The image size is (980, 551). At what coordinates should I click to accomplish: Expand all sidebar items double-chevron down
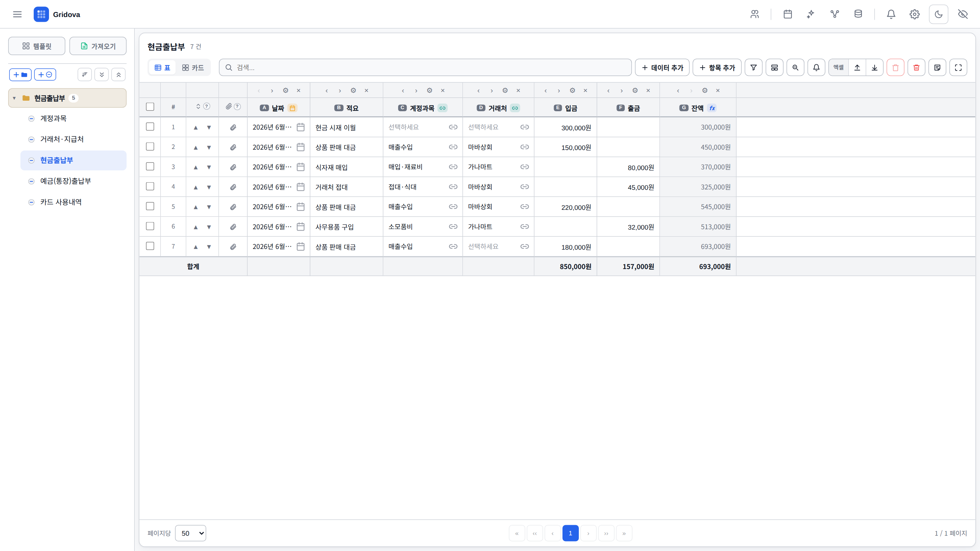(x=102, y=74)
